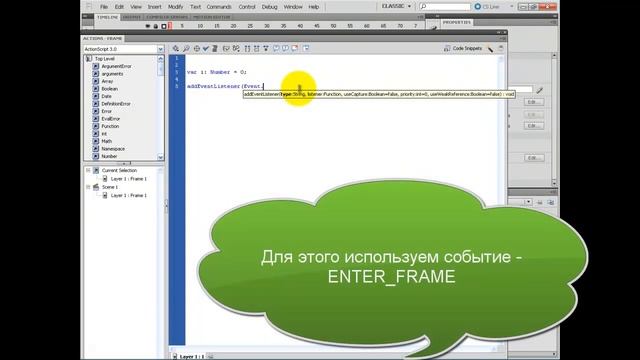Click the Expand all icon
Viewport: 640px width, 360px height.
coord(266,48)
